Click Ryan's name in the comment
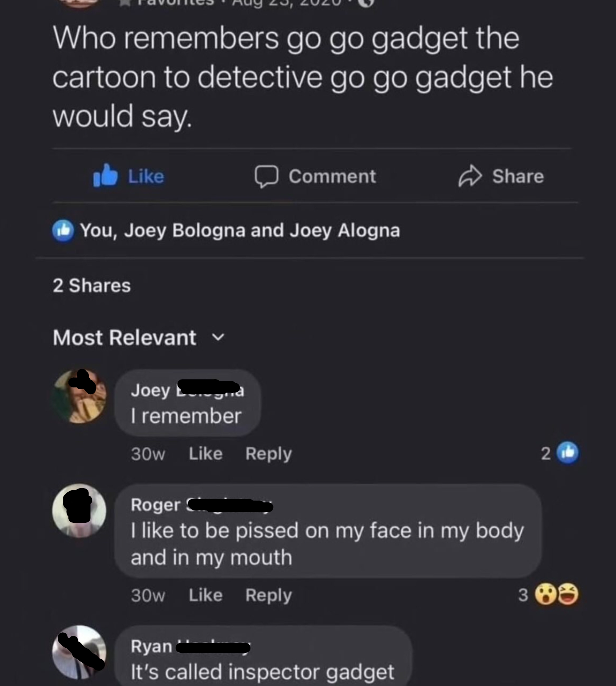Screen dimensions: 616x686 (152, 647)
